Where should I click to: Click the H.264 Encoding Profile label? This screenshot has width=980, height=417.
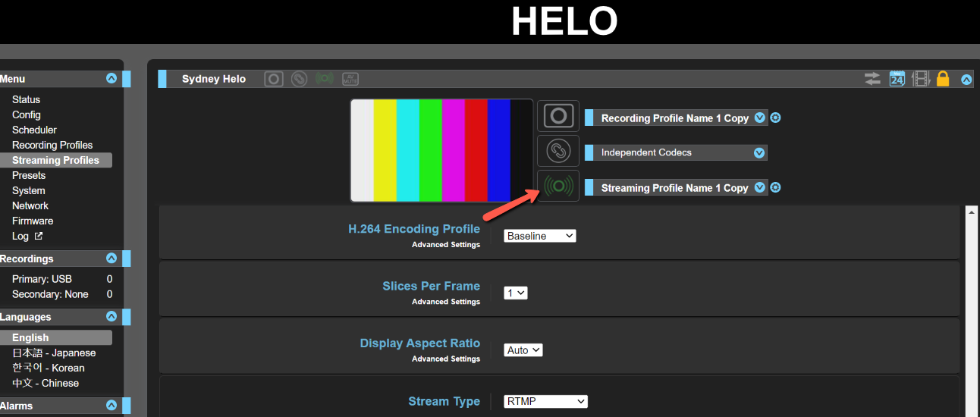click(x=414, y=229)
